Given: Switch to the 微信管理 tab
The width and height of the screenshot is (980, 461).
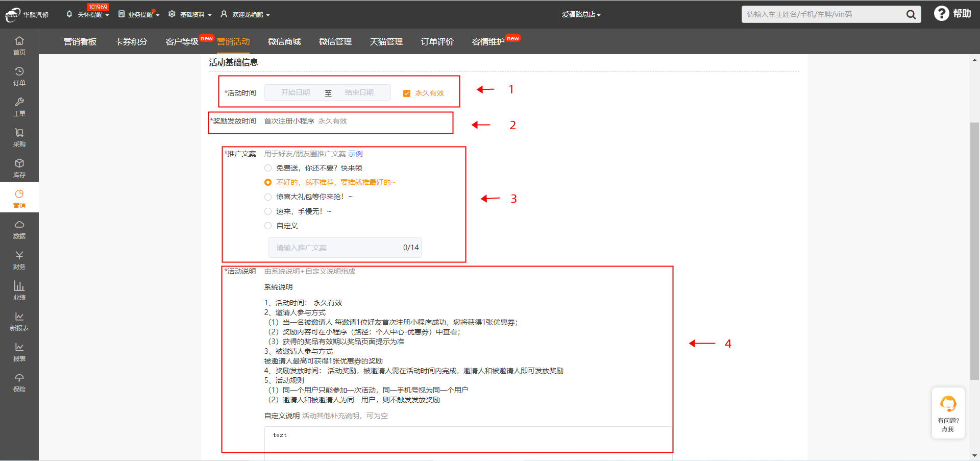Looking at the screenshot, I should pos(335,41).
